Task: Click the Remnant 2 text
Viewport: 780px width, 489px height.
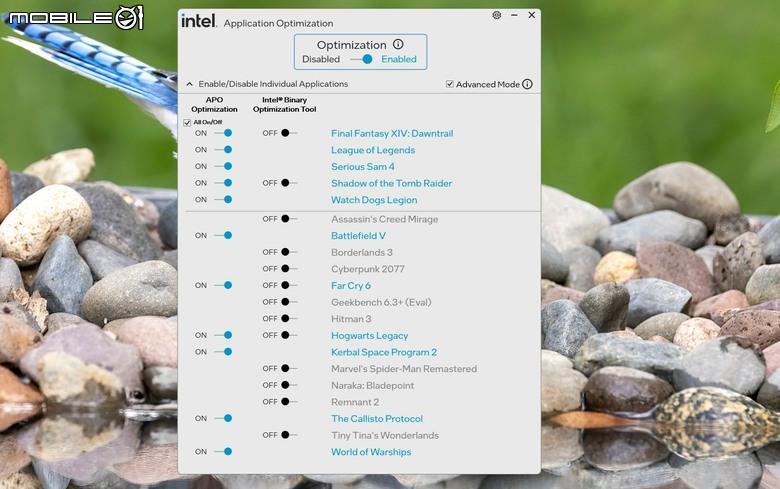Action: pos(355,402)
